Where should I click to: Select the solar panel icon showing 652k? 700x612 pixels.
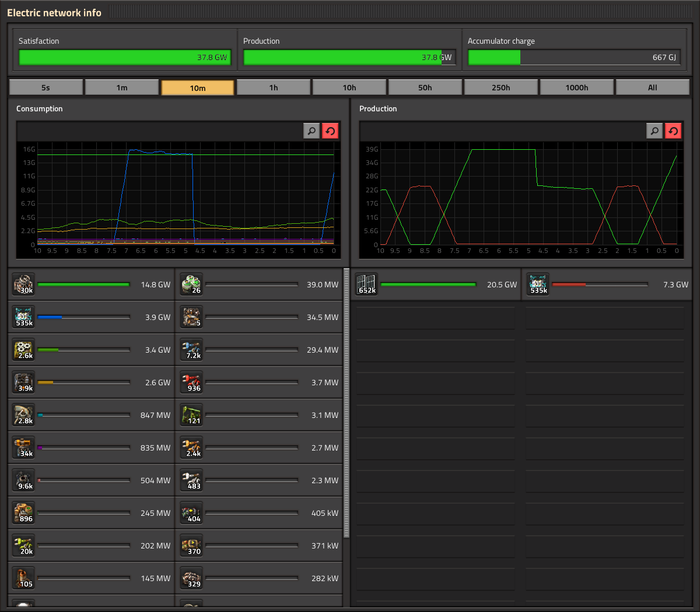[367, 284]
